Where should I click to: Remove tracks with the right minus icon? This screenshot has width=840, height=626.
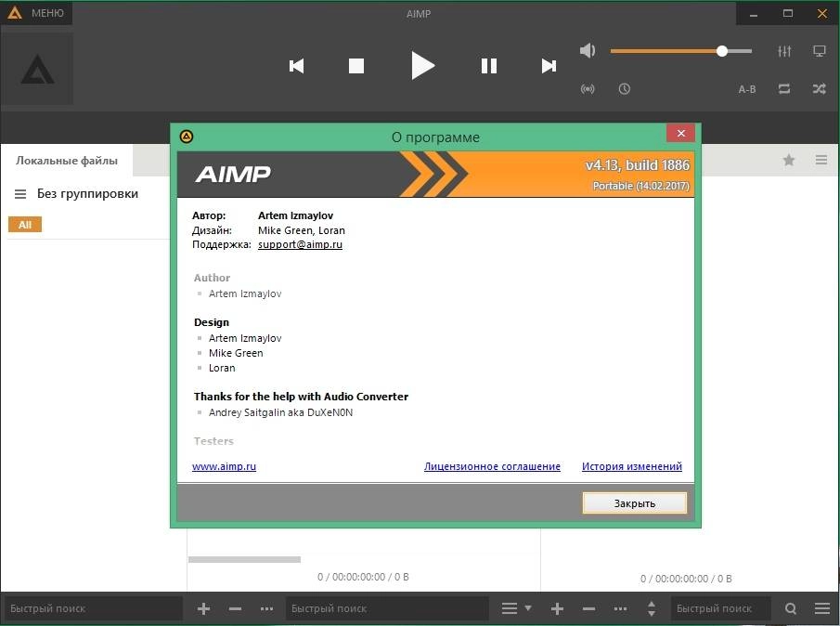click(x=588, y=608)
